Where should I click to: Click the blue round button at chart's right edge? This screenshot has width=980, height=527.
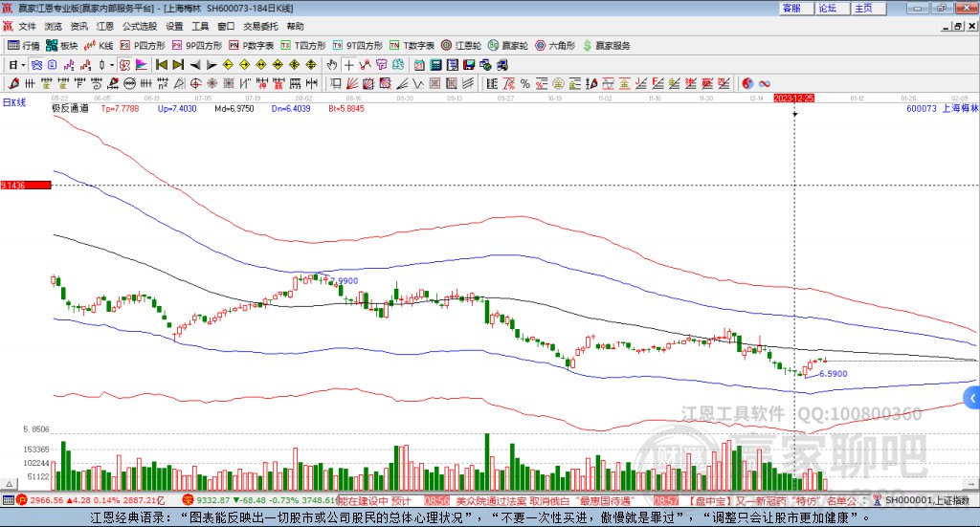972,397
